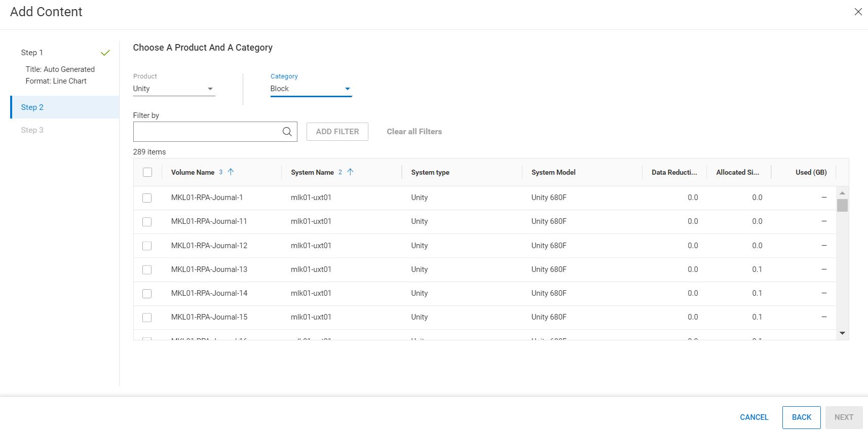
Task: Click scrollbar down arrow in the table
Action: (842, 333)
